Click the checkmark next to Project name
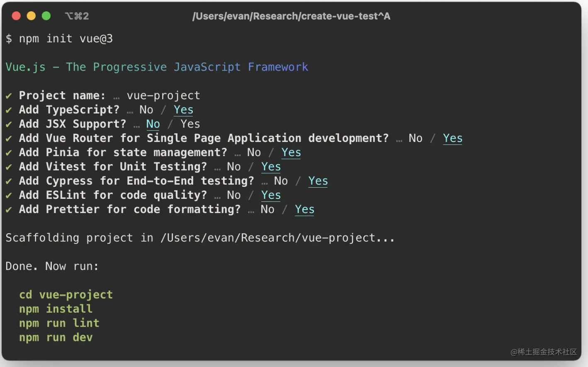588x367 pixels. 9,96
